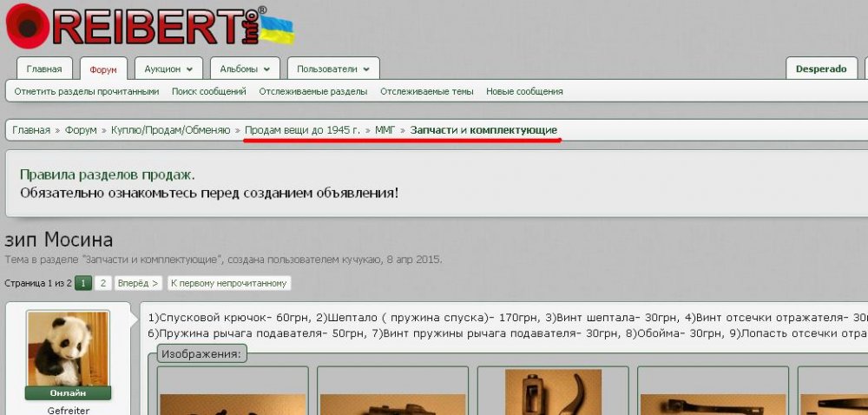Screen dimensions: 868x415
Task: Open the fourth attached image thumbnail
Action: point(713,391)
